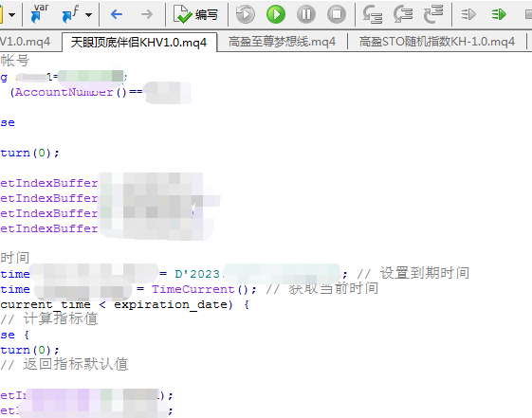This screenshot has height=418, width=532.
Task: Click the comment 设置到期时间
Action: 425,273
